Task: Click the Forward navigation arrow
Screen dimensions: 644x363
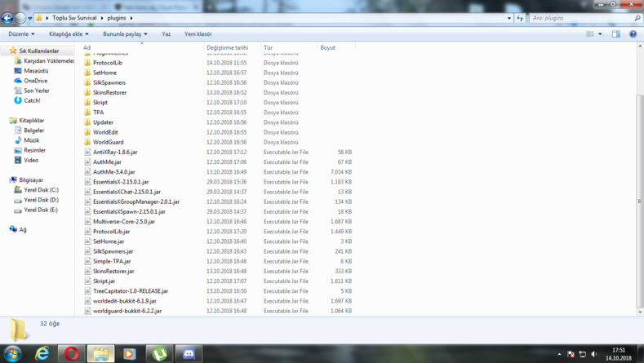Action: (20, 18)
